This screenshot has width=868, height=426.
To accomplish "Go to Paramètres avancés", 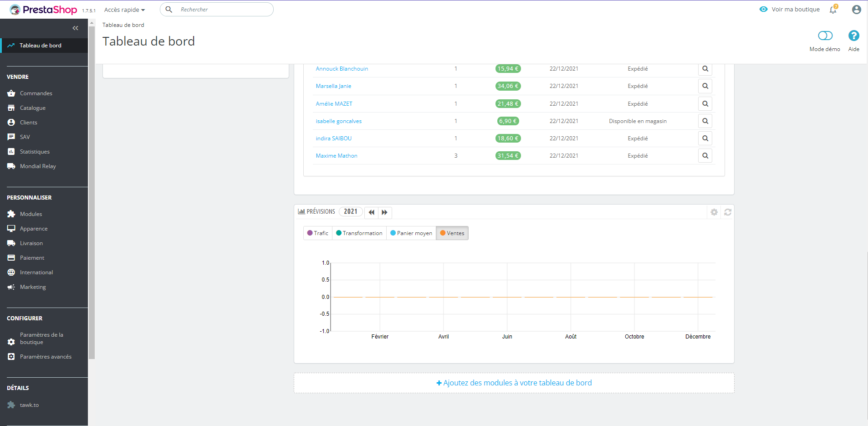I will [x=46, y=356].
